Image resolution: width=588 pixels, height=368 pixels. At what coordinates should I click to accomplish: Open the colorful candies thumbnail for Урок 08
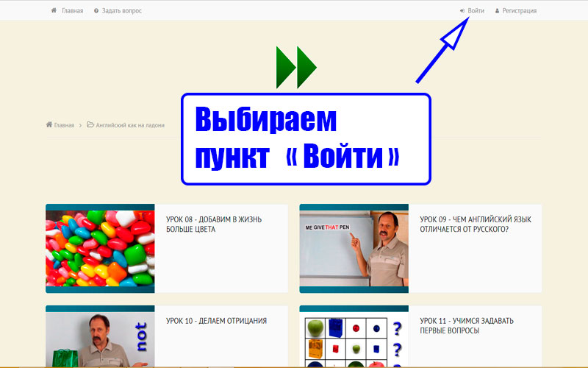[x=100, y=249]
